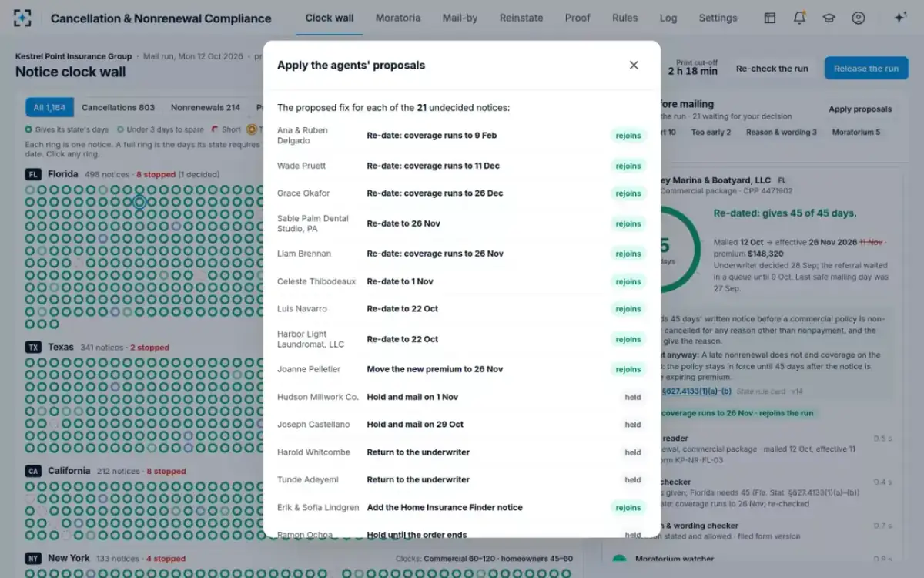Viewport: 924px width, 578px height.
Task: Click Wade Pruett in the proposals list
Action: pos(301,166)
